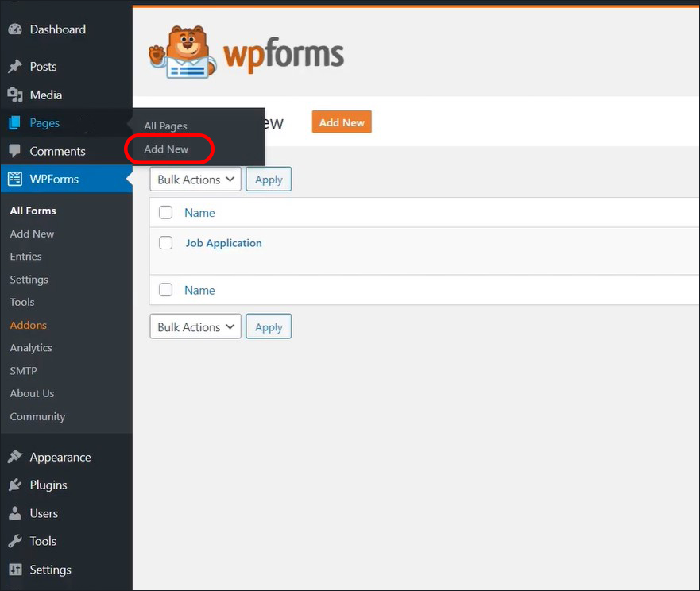Click the Pages icon in sidebar
700x591 pixels.
(15, 123)
